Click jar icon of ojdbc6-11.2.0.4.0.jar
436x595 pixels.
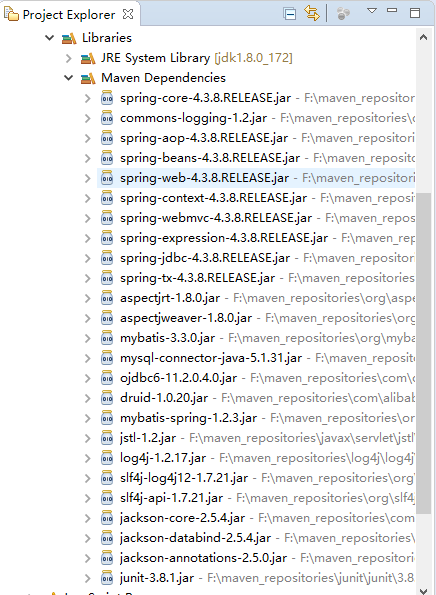pyautogui.click(x=107, y=378)
